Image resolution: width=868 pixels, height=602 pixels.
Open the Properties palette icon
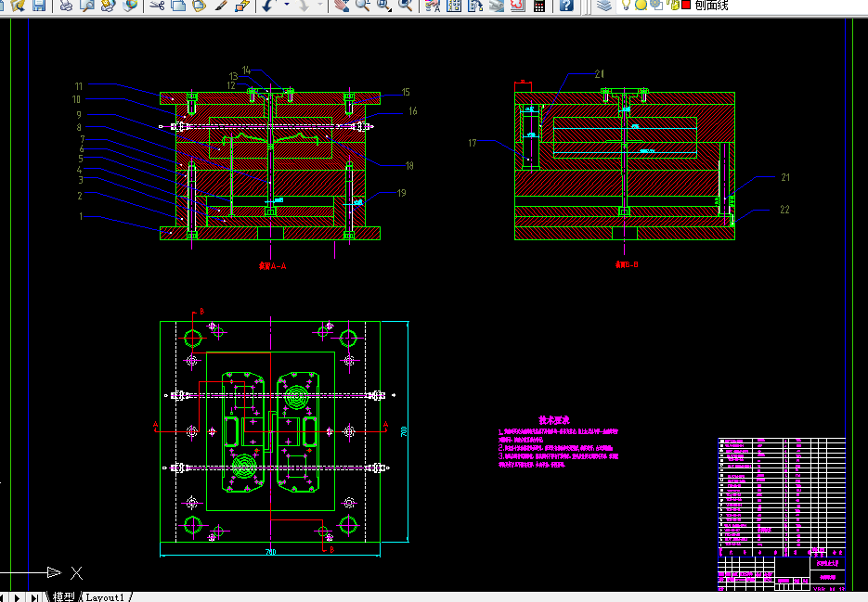[x=433, y=5]
